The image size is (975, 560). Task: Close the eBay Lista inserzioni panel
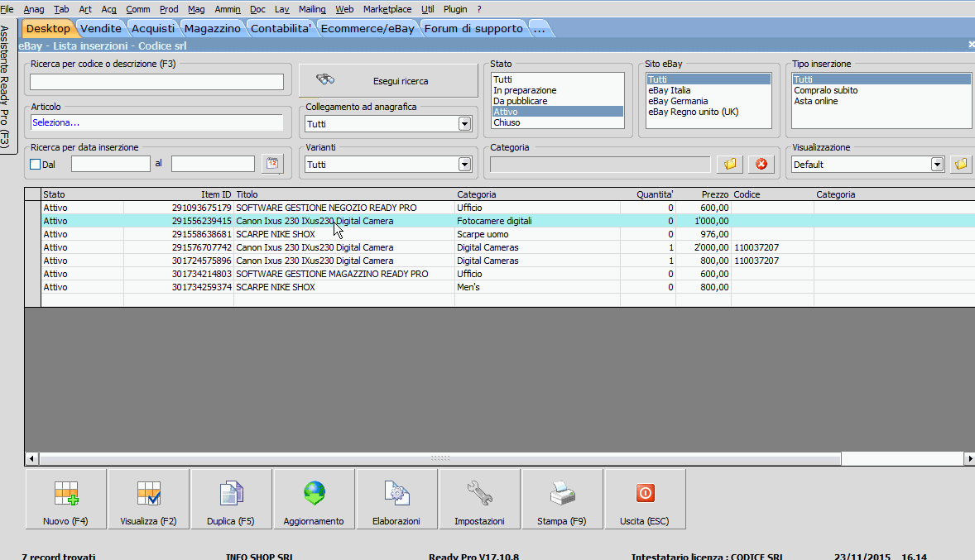[x=971, y=45]
